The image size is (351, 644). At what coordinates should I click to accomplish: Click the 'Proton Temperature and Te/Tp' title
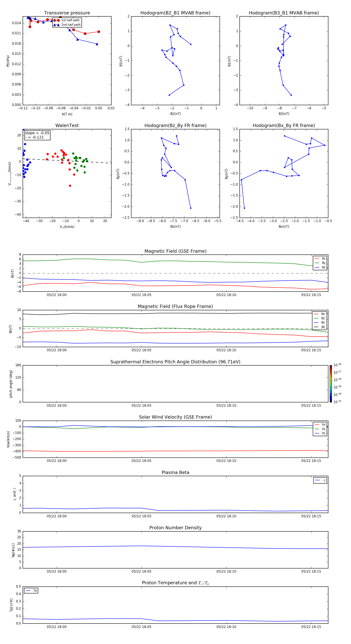click(x=175, y=583)
